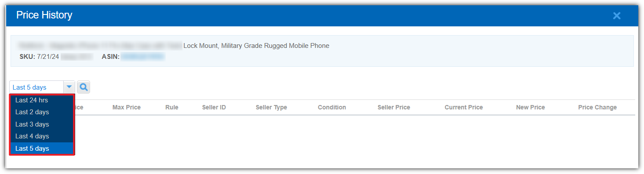Click New Price column header

[x=531, y=107]
